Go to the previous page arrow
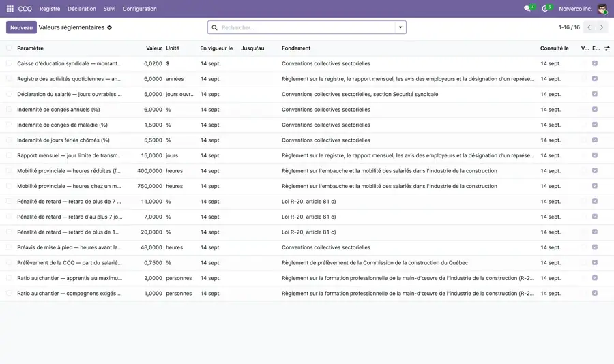The height and width of the screenshot is (364, 614). [589, 27]
